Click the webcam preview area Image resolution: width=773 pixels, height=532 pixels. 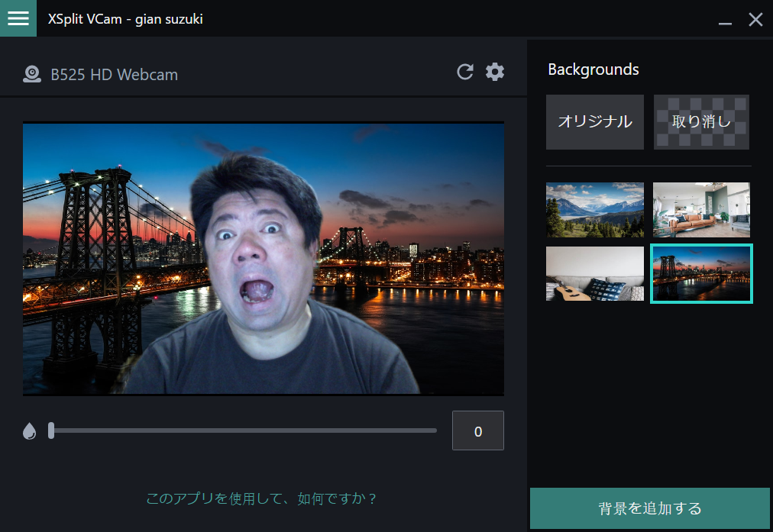tap(264, 260)
